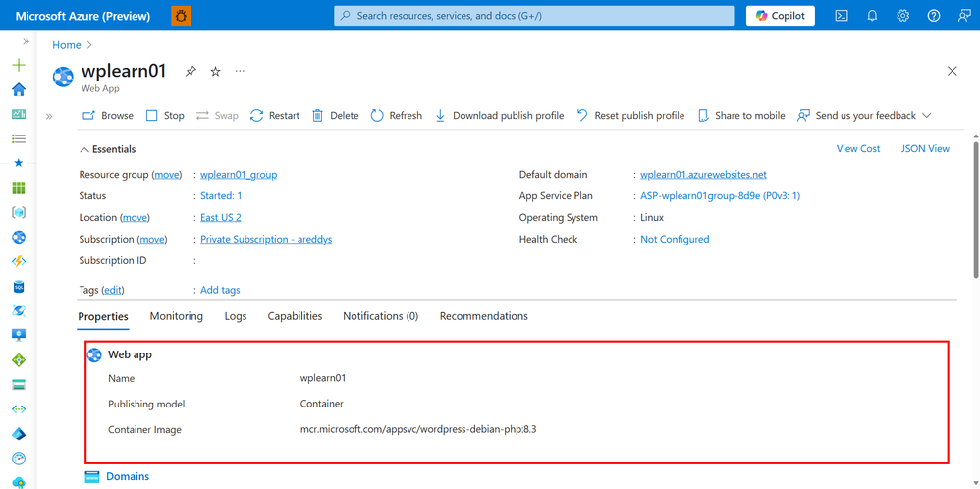Restart the web app
The height and width of the screenshot is (489, 980).
(x=274, y=116)
